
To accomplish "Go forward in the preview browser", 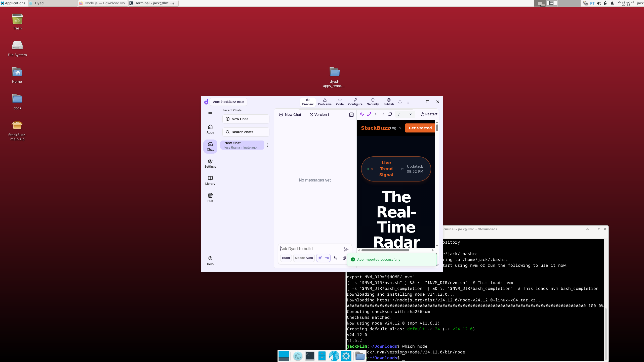I will 383,114.
